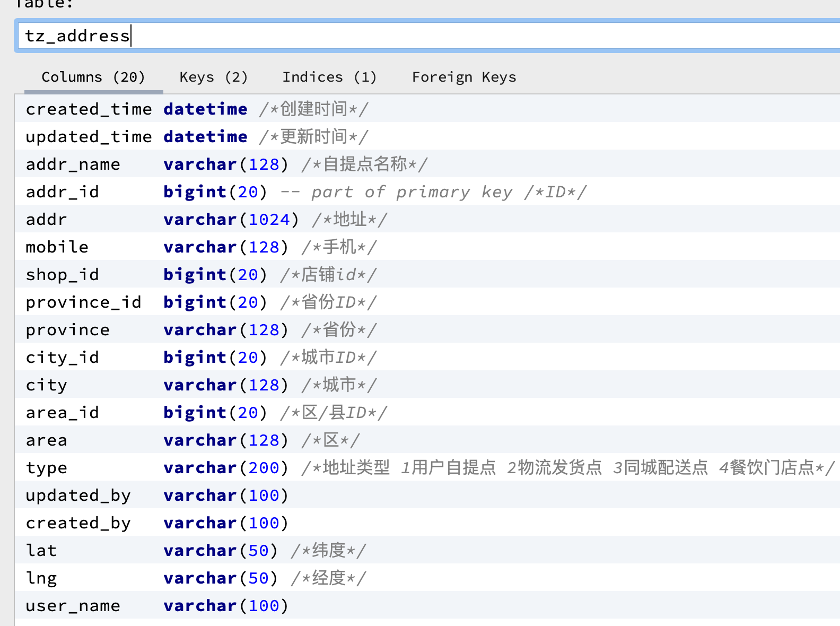Click the 经度 comment on lng row
The image size is (840, 626).
(x=329, y=578)
